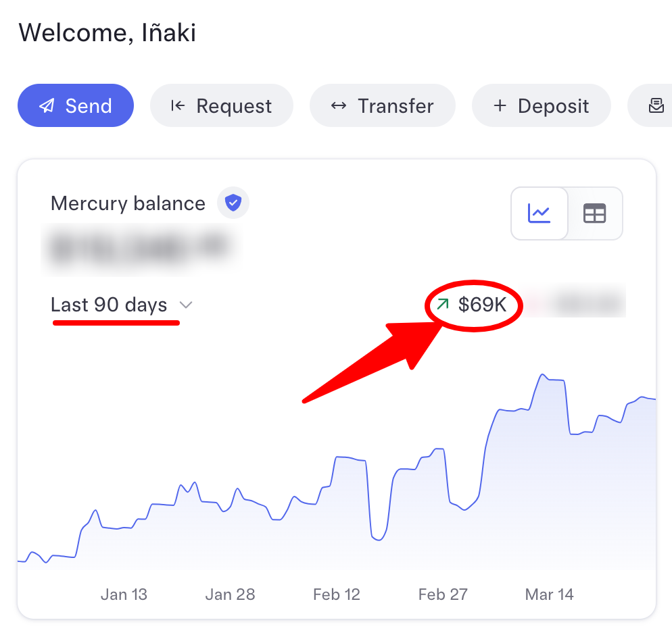Click the green upward arrow icon
The width and height of the screenshot is (672, 635).
(443, 304)
